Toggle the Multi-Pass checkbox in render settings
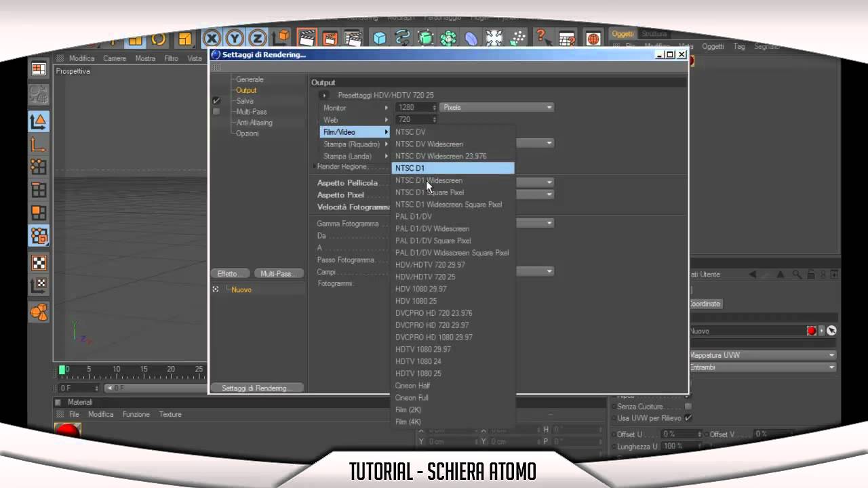The height and width of the screenshot is (488, 868). (216, 112)
